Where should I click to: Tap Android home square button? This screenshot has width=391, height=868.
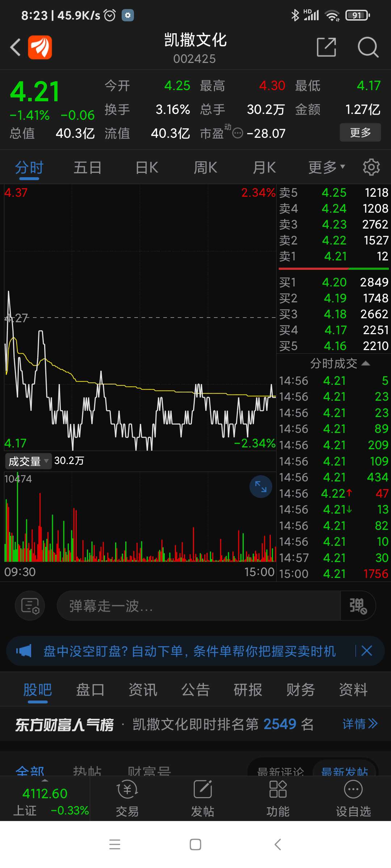[195, 844]
